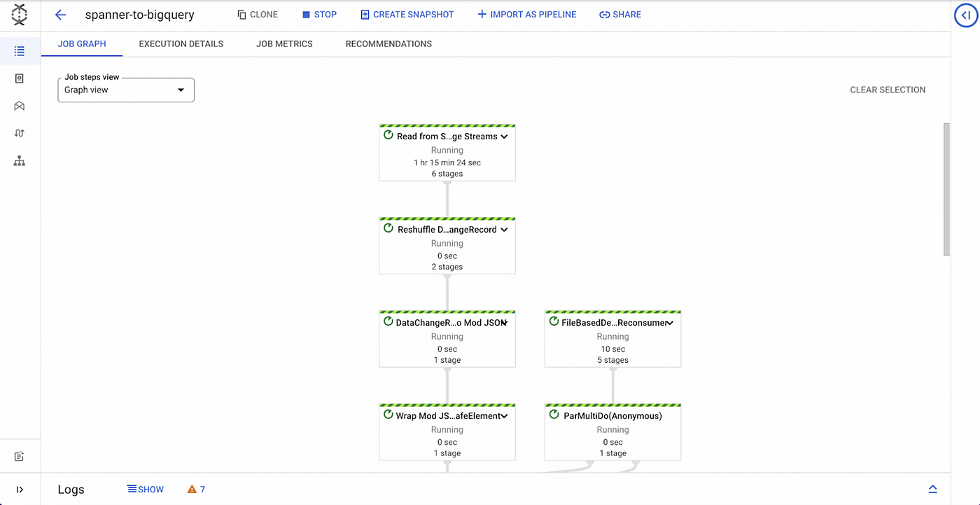Open the Execution Details tab

[x=181, y=43]
